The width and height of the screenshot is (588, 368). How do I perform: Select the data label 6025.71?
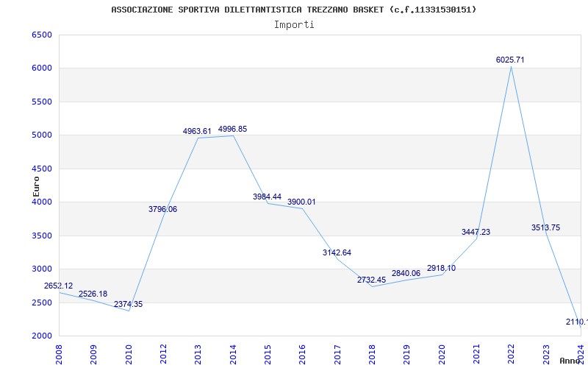point(510,60)
